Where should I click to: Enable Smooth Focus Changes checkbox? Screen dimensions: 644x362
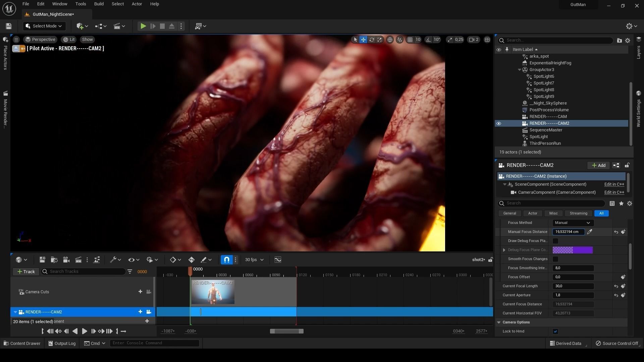(x=555, y=259)
